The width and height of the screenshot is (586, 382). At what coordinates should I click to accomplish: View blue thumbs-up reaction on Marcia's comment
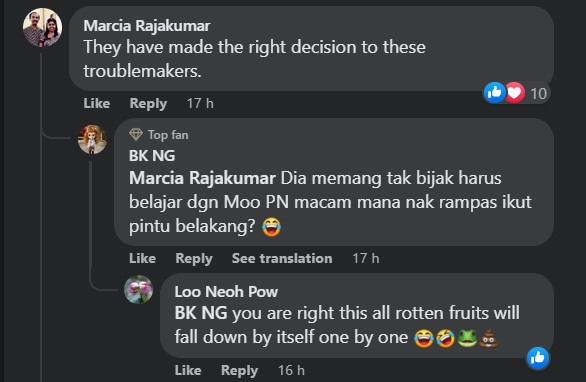pos(494,92)
